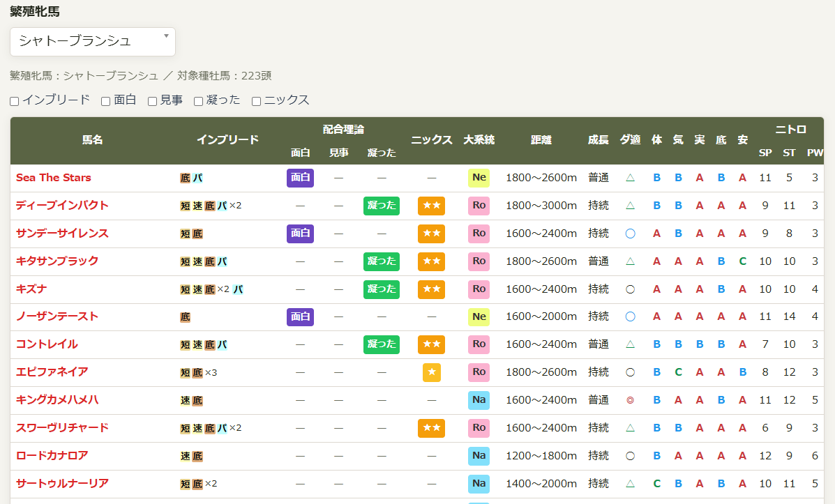
Task: Sort by the インブリード column header
Action: [228, 140]
